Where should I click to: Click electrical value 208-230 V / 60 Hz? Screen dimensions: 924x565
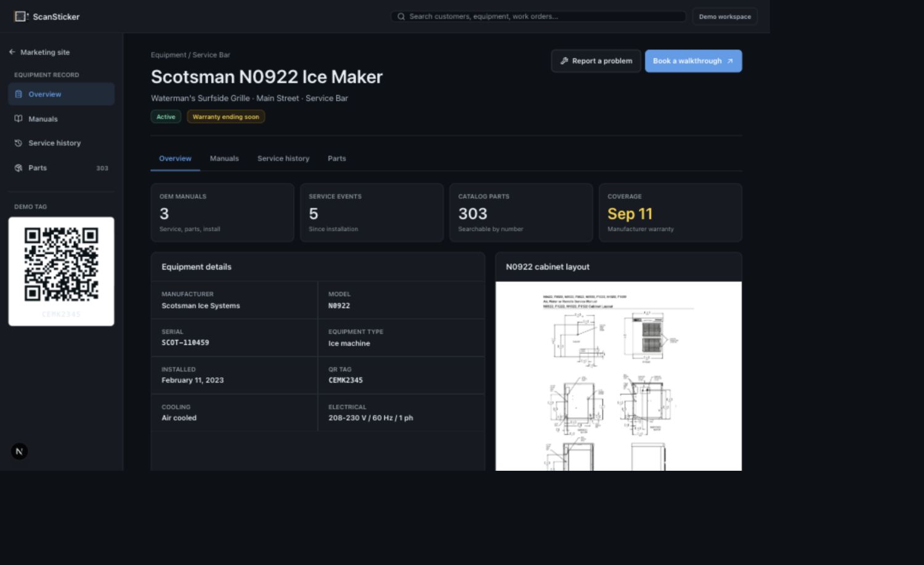[x=371, y=418]
